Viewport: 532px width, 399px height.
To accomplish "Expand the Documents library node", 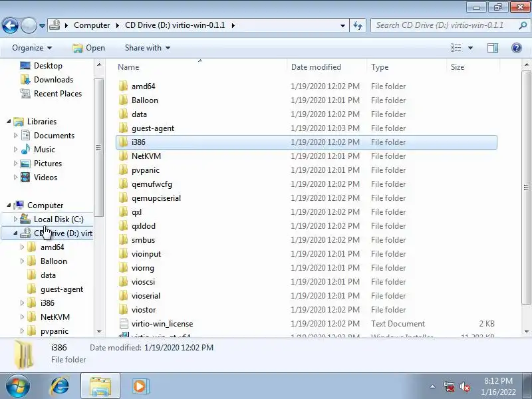I will [x=15, y=136].
